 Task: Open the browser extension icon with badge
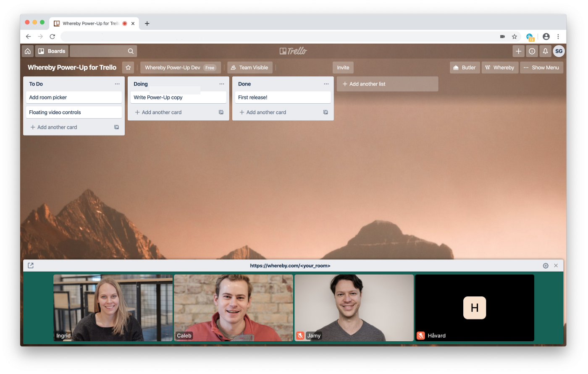point(530,37)
